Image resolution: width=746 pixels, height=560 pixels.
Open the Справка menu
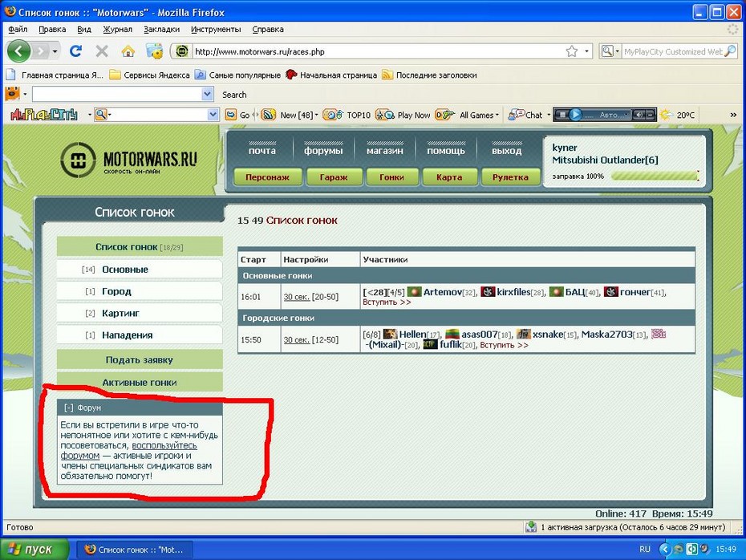coord(268,29)
